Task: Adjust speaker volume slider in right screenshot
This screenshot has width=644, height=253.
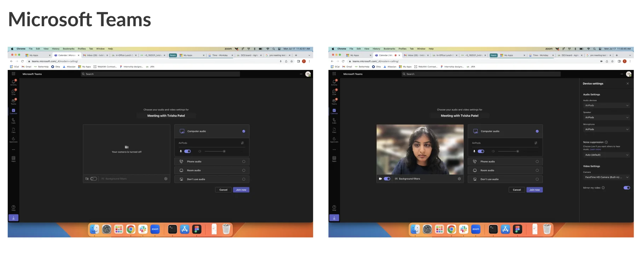Action: [508, 151]
